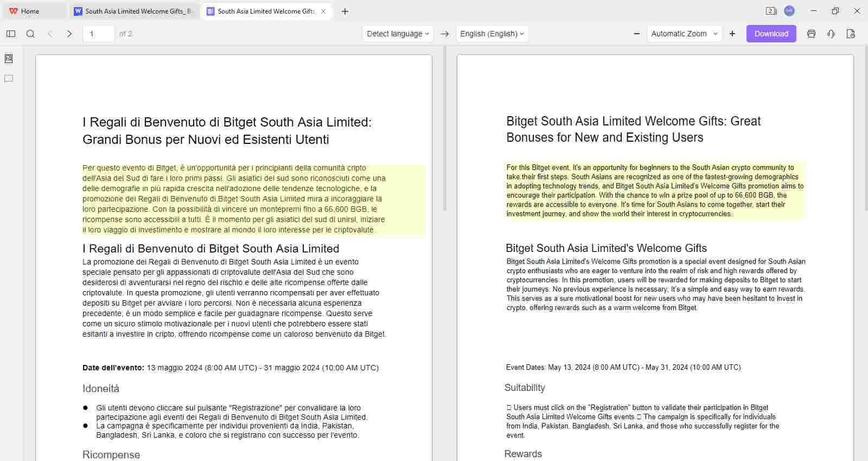Screen dimensions: 868x461
Task: Toggle the sidebar panel icon
Action: point(11,34)
